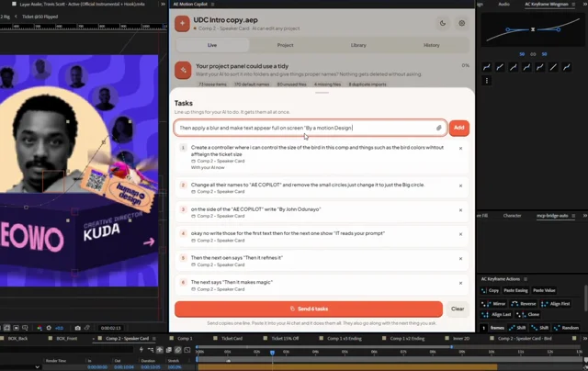
Task: Click the orange plus icon beside UDC Intro copy.aep
Action: tap(182, 24)
